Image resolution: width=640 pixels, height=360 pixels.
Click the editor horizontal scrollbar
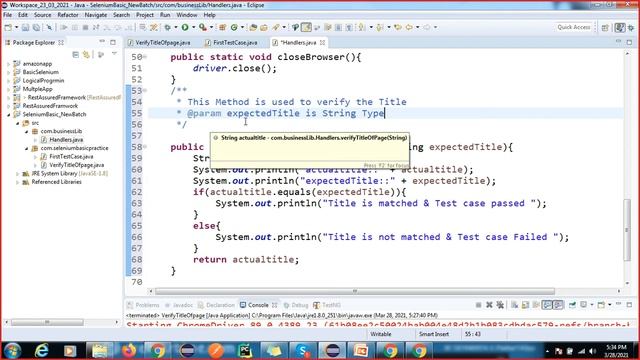click(x=355, y=291)
